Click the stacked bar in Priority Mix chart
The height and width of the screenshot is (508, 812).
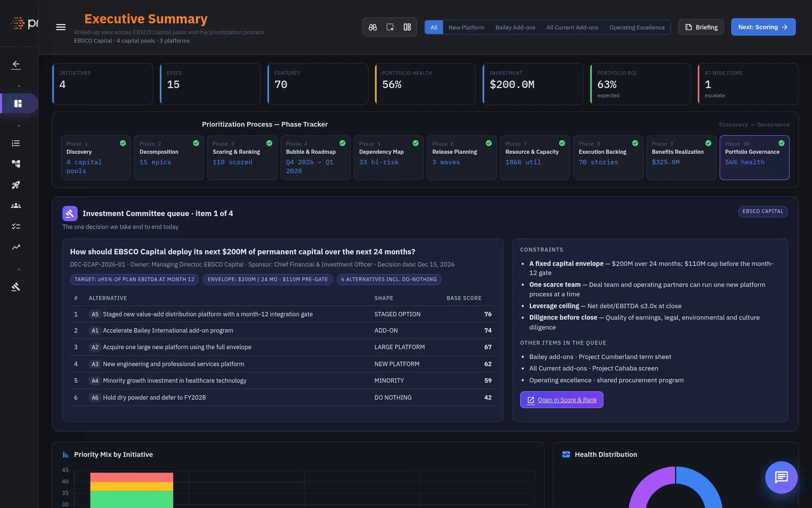pos(132,490)
